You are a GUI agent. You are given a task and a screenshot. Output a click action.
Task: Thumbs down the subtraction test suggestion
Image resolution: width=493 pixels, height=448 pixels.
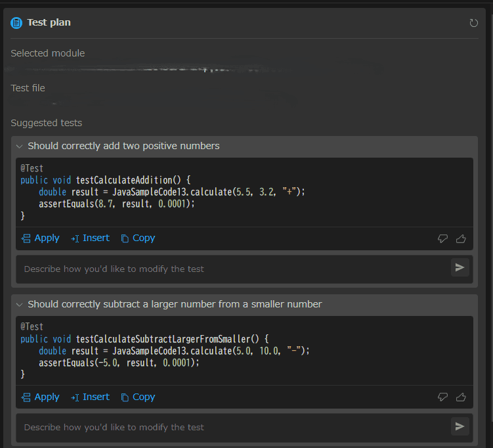tap(442, 397)
